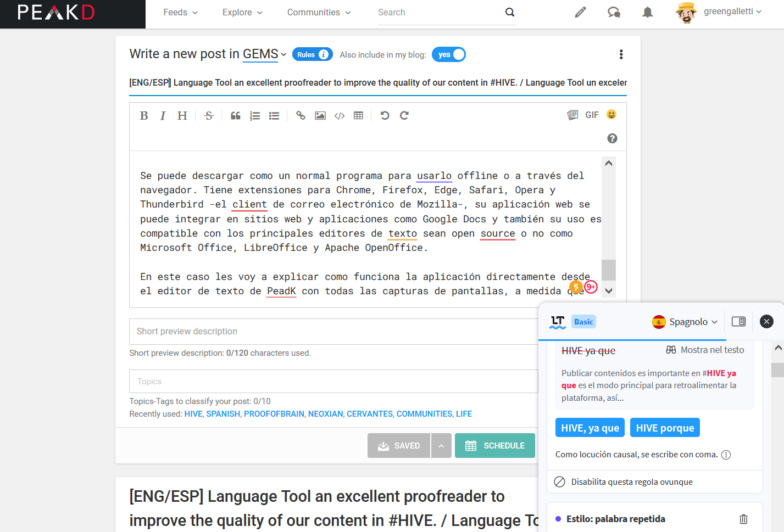This screenshot has height=532, width=784.
Task: Add the COMMUNITIES recent tag
Action: point(425,414)
